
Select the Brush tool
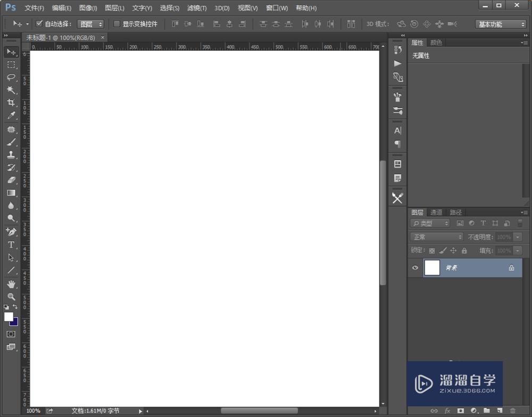coord(11,142)
